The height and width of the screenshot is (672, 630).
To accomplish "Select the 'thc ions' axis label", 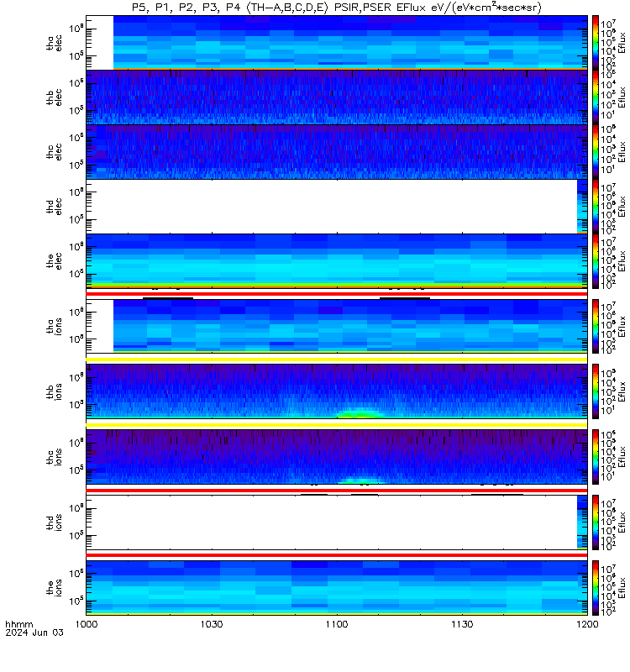I will click(x=54, y=457).
